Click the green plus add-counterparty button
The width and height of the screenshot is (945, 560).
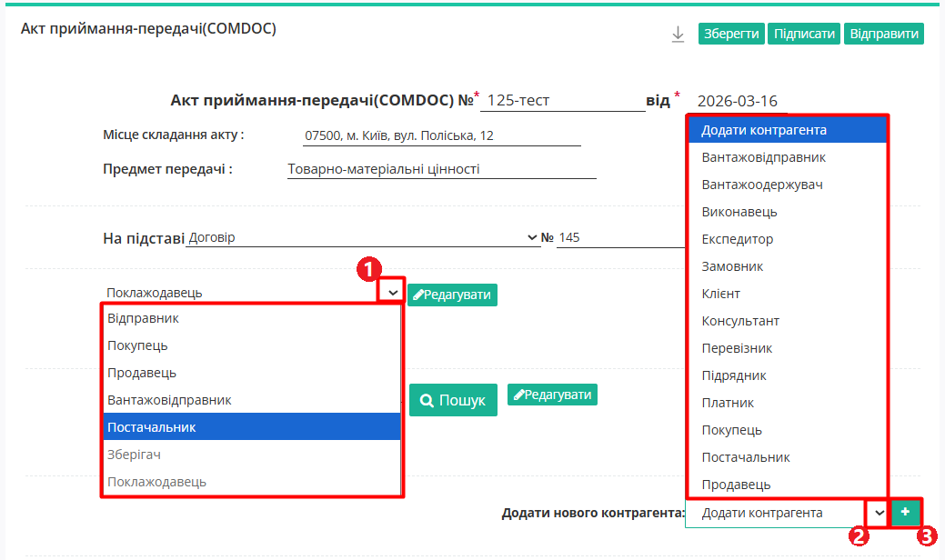coord(905,513)
